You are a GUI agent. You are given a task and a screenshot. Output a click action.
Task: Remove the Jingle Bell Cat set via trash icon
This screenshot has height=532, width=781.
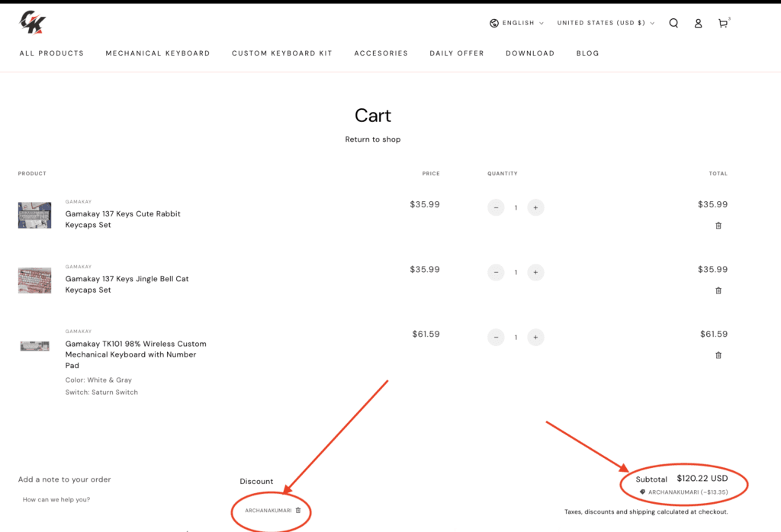click(718, 290)
